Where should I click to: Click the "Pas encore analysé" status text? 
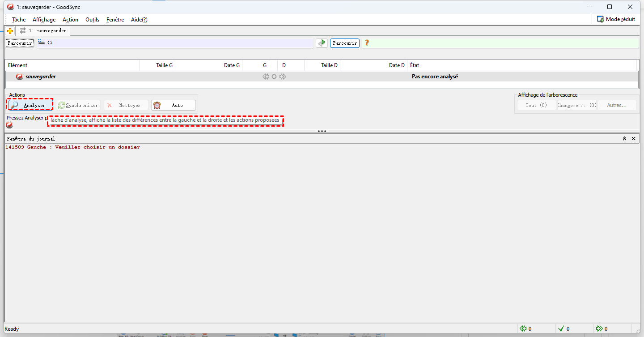[x=435, y=77]
